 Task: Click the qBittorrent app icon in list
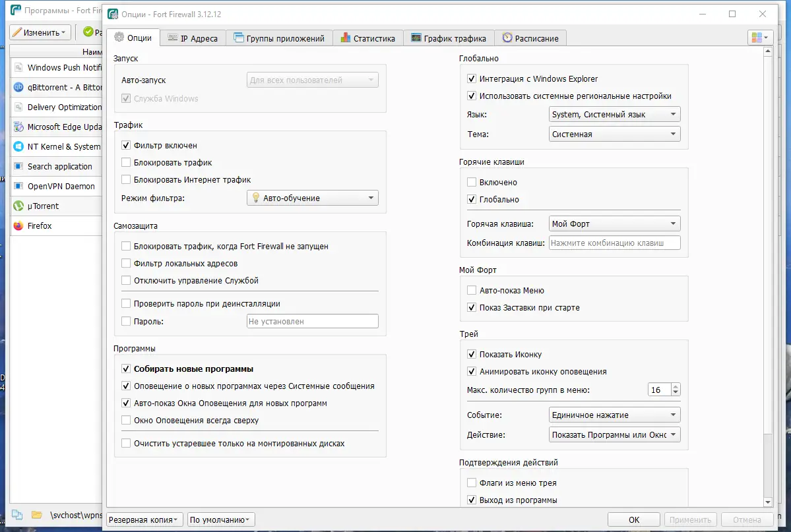(x=18, y=87)
